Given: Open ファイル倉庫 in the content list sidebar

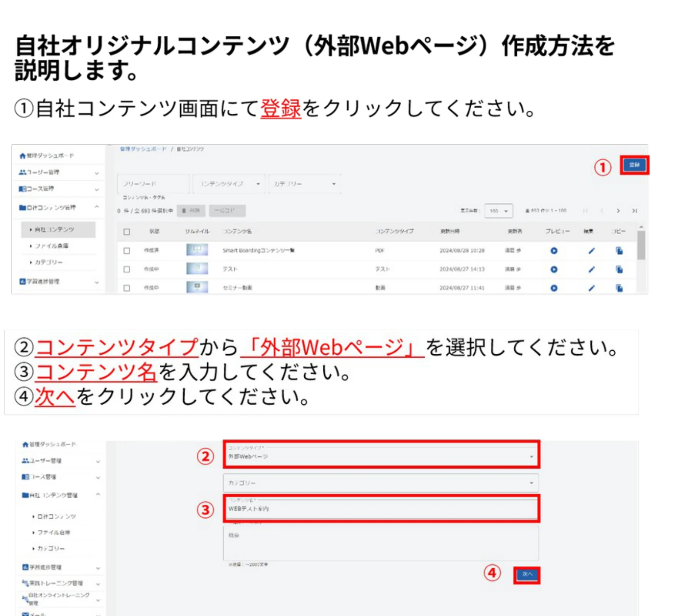Looking at the screenshot, I should 58,246.
